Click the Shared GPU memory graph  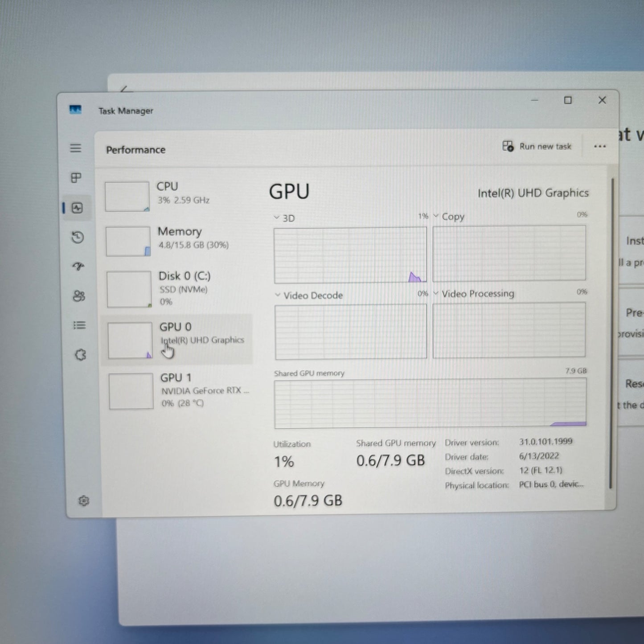click(x=430, y=403)
